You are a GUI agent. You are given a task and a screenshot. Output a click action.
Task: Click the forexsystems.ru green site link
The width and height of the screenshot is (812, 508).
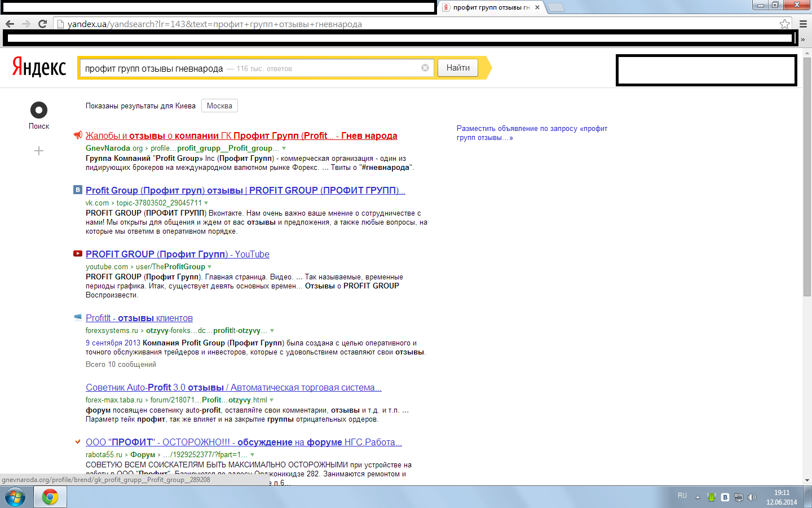click(112, 331)
